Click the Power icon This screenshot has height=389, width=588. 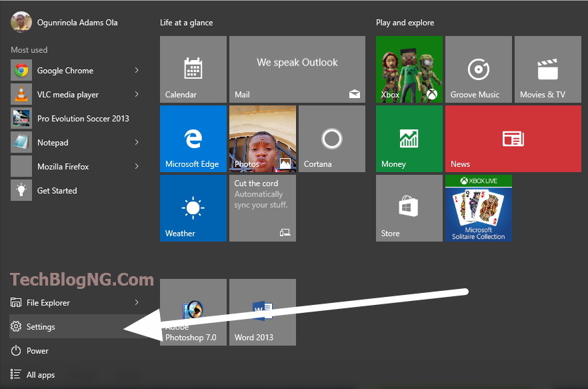point(16,351)
